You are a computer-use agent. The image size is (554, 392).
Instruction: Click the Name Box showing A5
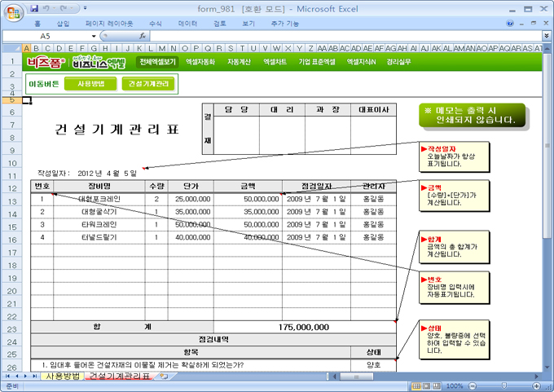coord(45,36)
